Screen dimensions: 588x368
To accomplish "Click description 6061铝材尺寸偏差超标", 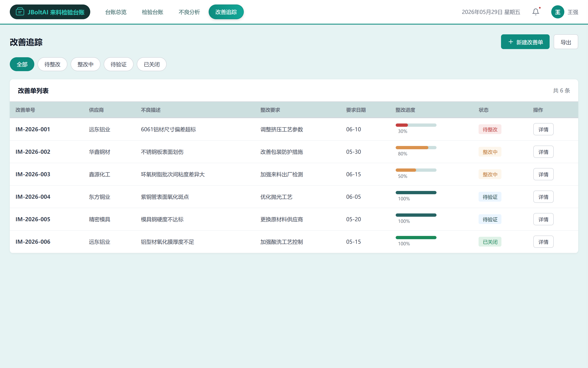I will pyautogui.click(x=168, y=129).
